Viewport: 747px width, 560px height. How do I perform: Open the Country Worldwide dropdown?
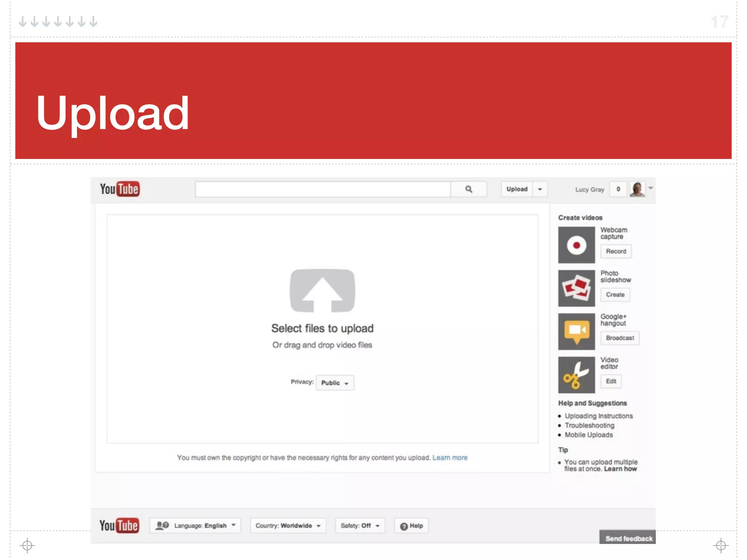(x=288, y=525)
